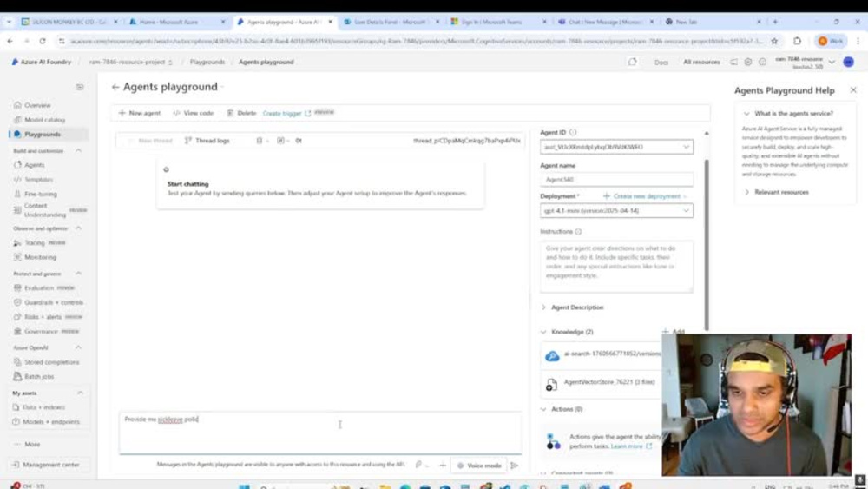This screenshot has width=868, height=489.
Task: Click Create new deployment link
Action: [641, 196]
